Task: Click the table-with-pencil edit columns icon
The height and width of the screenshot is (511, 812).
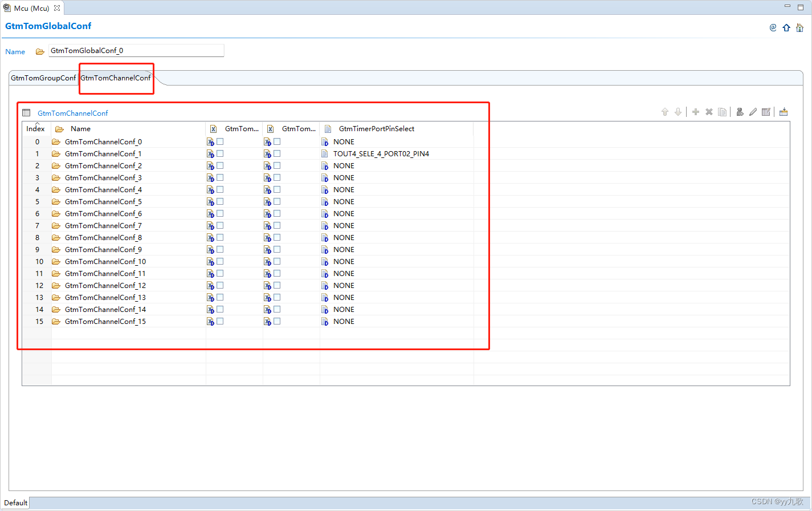Action: click(x=766, y=112)
